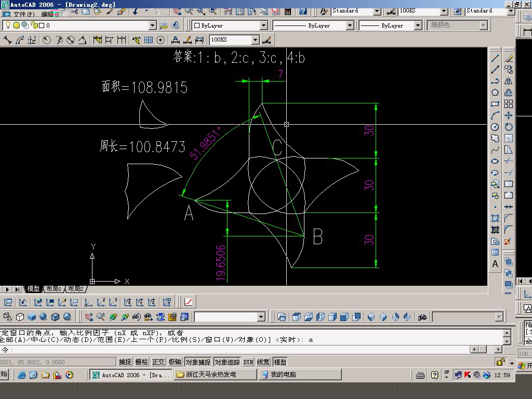Select the Trim modify tool
Image resolution: width=532 pixels, height=399 pixels.
click(509, 161)
